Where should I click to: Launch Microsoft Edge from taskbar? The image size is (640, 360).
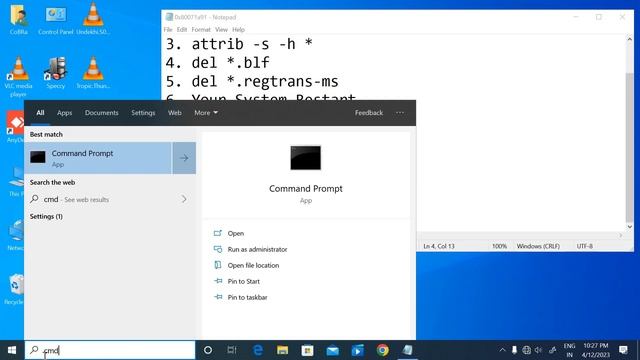[x=258, y=350]
